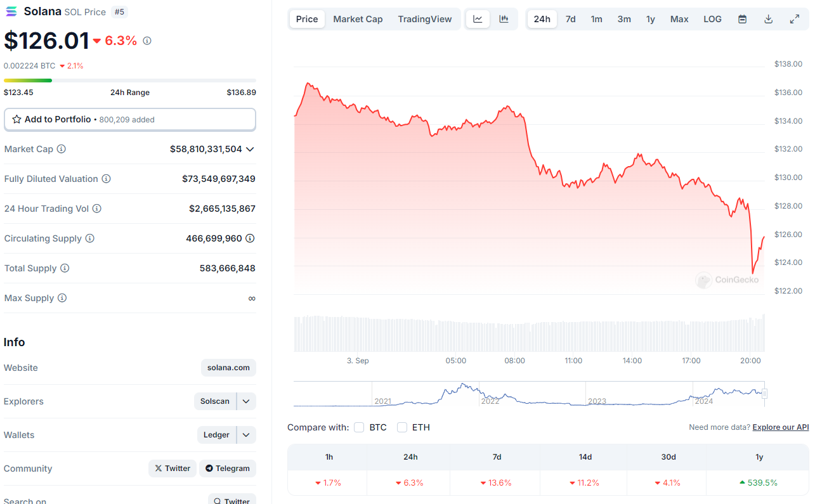The width and height of the screenshot is (815, 504).
Task: Click the 2022 label in navigator chart
Action: point(490,401)
